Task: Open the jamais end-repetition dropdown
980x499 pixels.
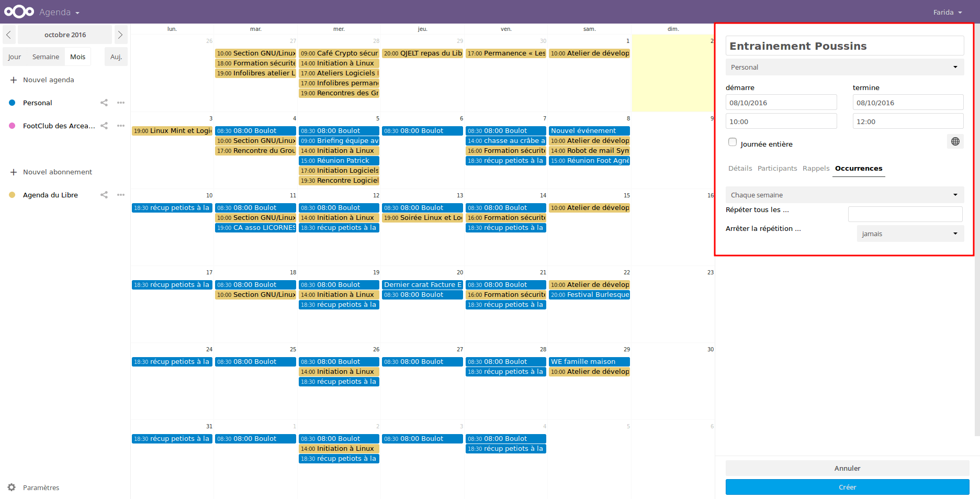Action: coord(910,234)
